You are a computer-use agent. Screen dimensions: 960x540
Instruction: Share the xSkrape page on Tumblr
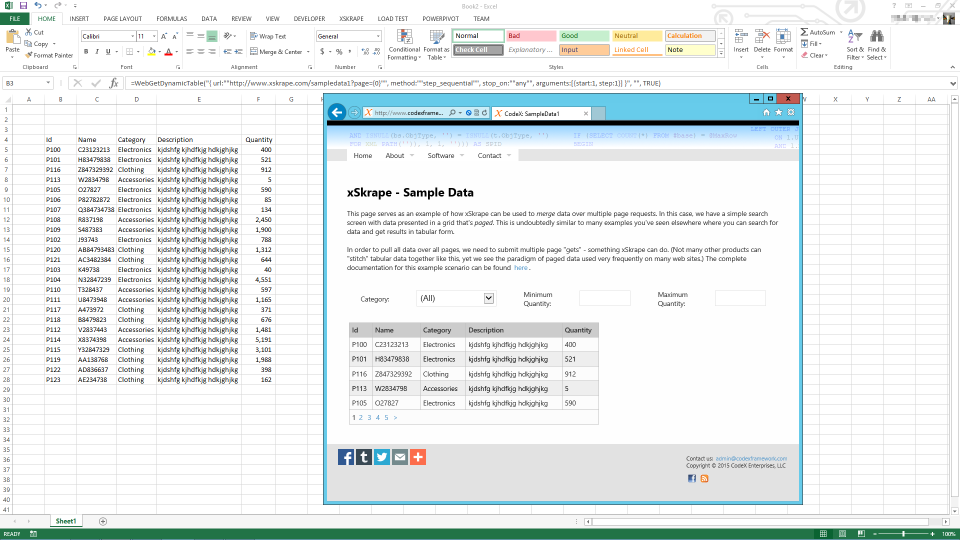click(x=364, y=457)
